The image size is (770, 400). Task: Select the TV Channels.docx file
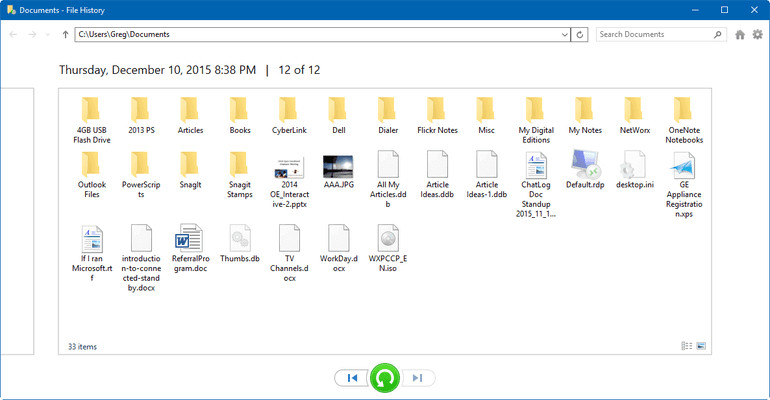[289, 253]
